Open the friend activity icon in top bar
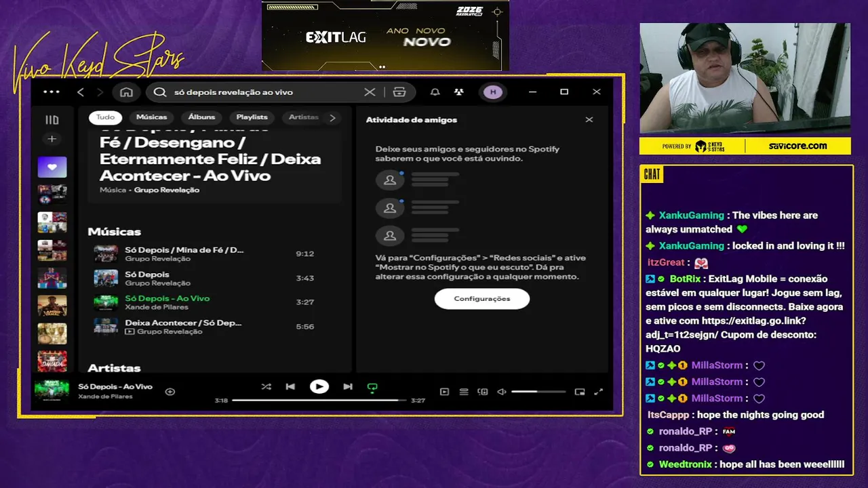 pyautogui.click(x=459, y=92)
